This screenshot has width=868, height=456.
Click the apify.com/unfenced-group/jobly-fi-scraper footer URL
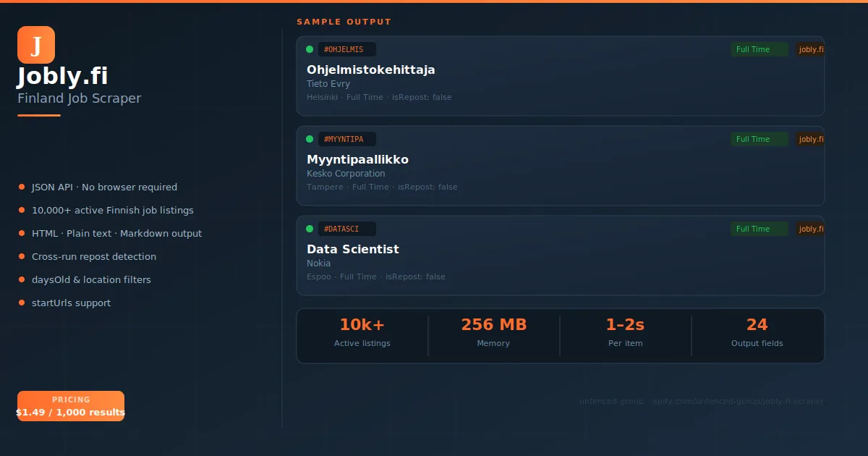pos(738,401)
